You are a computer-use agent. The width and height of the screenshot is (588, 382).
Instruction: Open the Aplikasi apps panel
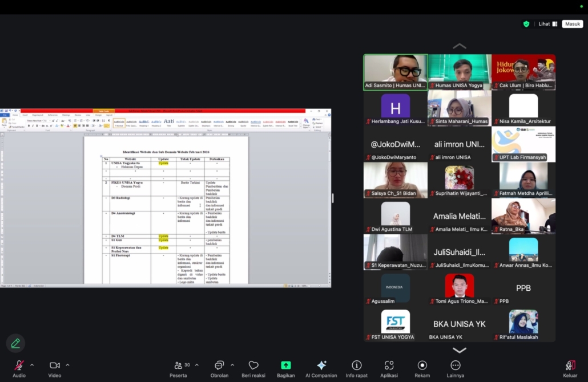coord(389,365)
